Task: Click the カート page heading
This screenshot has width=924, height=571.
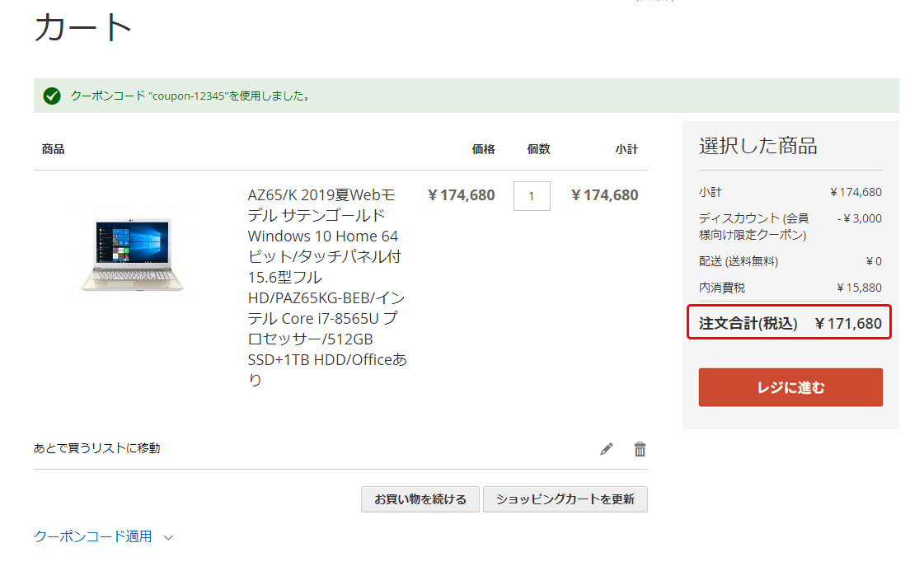Action: click(82, 28)
